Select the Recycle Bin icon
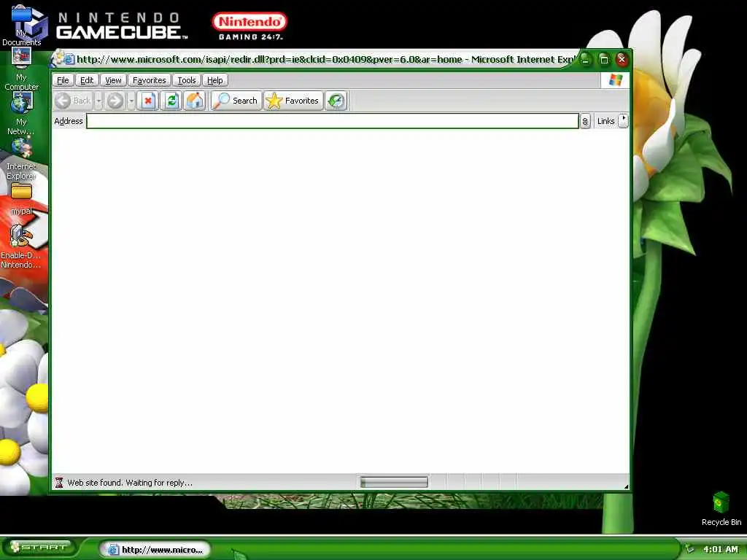747x560 pixels. pos(721,508)
